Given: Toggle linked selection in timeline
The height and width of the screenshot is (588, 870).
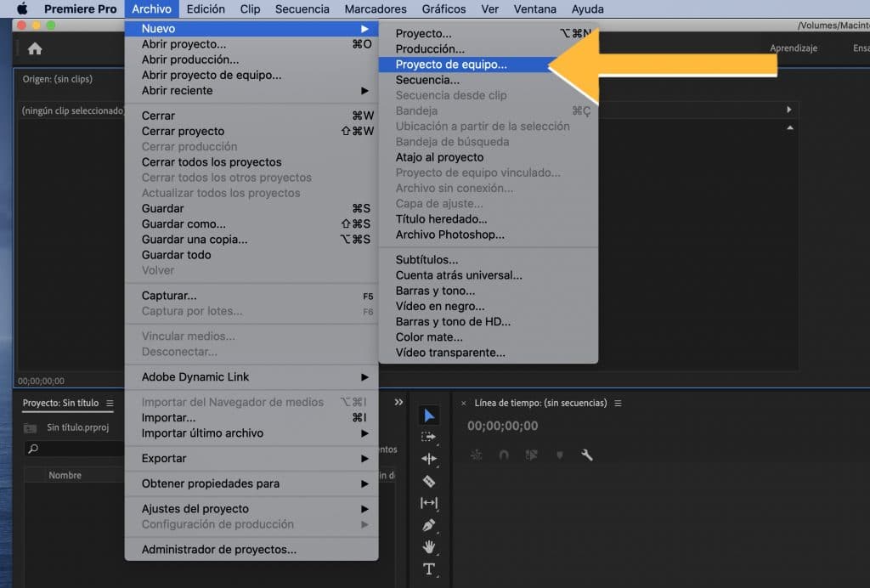Looking at the screenshot, I should pos(531,455).
